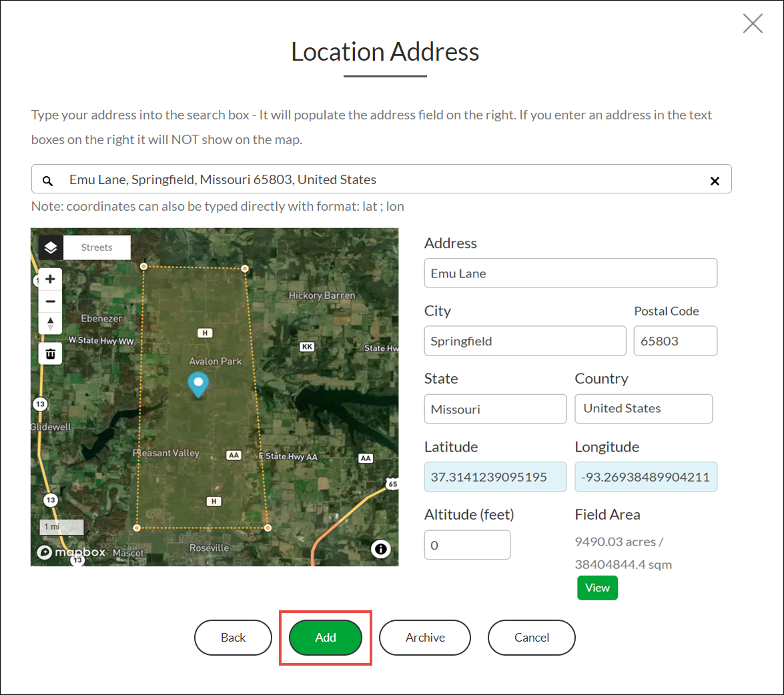784x695 pixels.
Task: Cancel the location dialog
Action: point(532,638)
